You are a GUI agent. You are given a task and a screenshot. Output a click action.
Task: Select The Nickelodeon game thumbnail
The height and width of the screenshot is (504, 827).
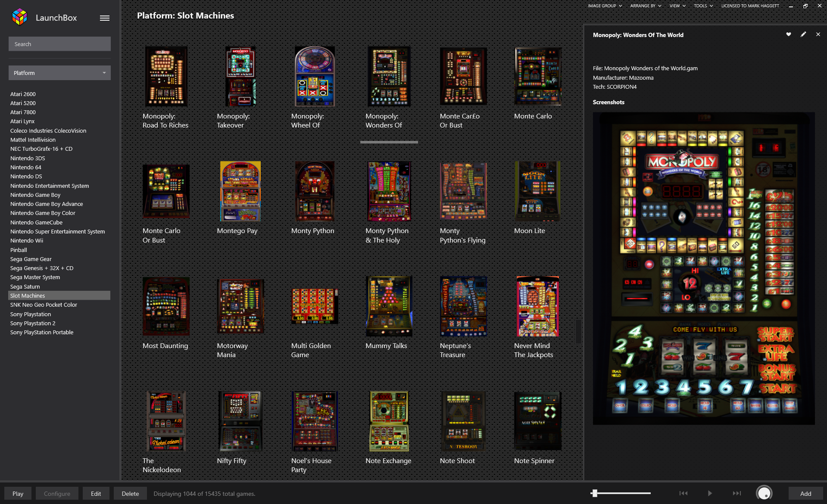tap(166, 421)
